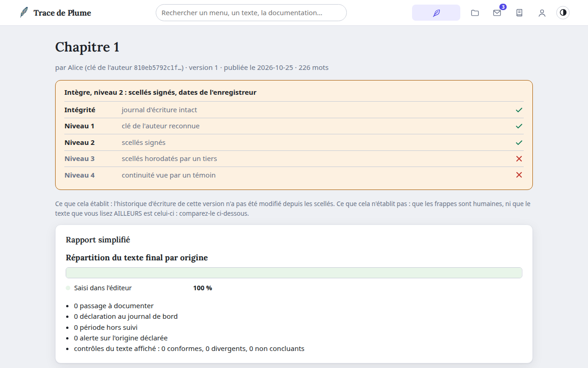The height and width of the screenshot is (368, 588).
Task: Click the verdict headline "Intègre, niveau 2"
Action: pyautogui.click(x=160, y=92)
